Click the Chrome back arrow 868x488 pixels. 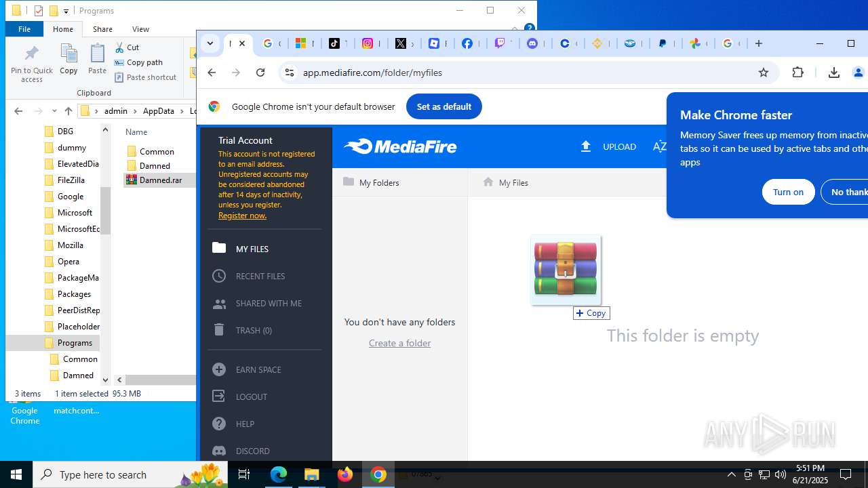(212, 73)
